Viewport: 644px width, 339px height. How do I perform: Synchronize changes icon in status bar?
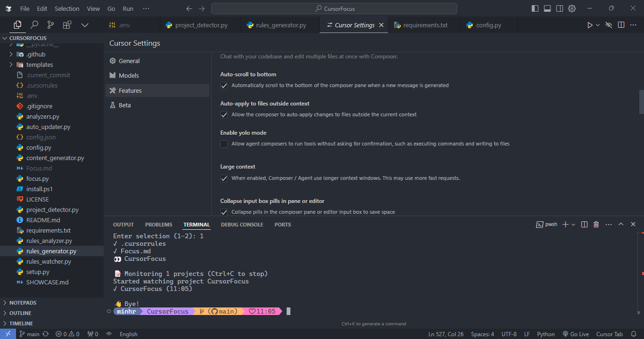click(46, 334)
